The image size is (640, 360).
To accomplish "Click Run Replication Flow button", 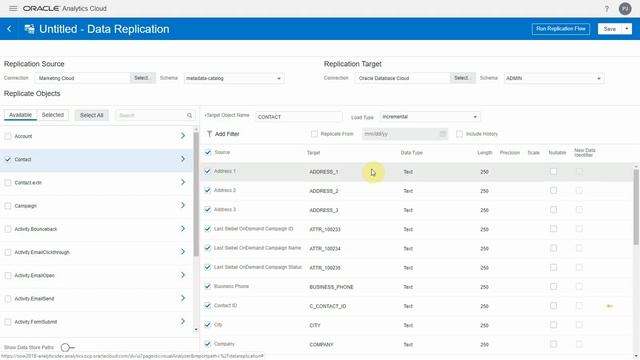I will tap(561, 29).
